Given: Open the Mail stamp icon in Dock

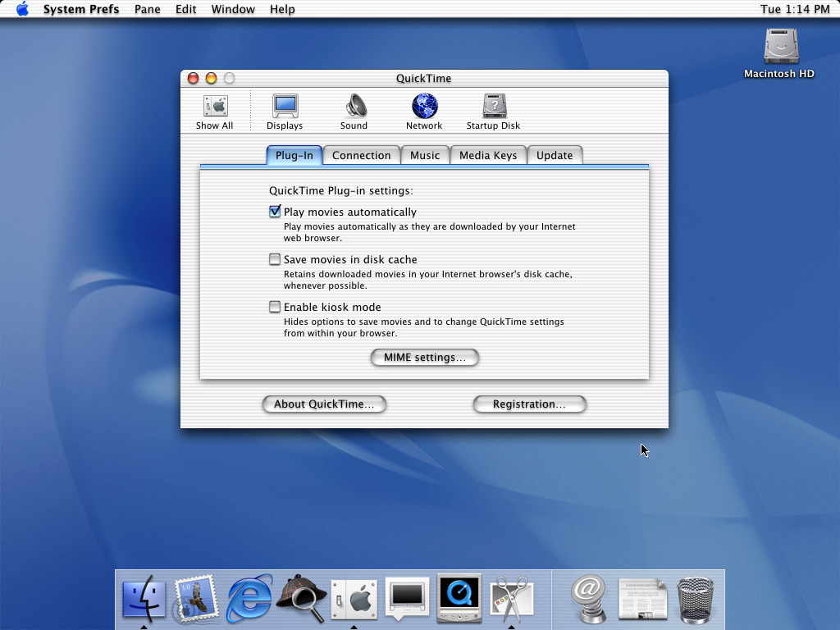Looking at the screenshot, I should click(x=196, y=598).
